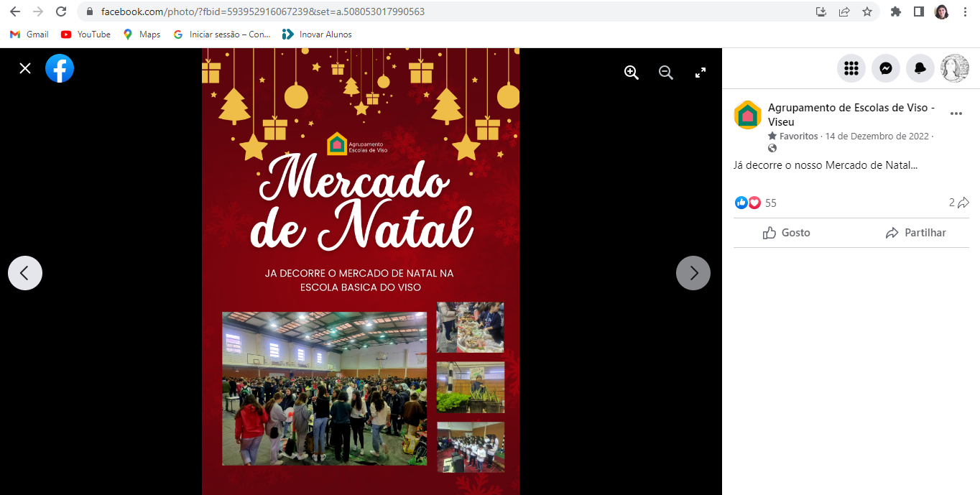Share the post with Partilhar

916,233
